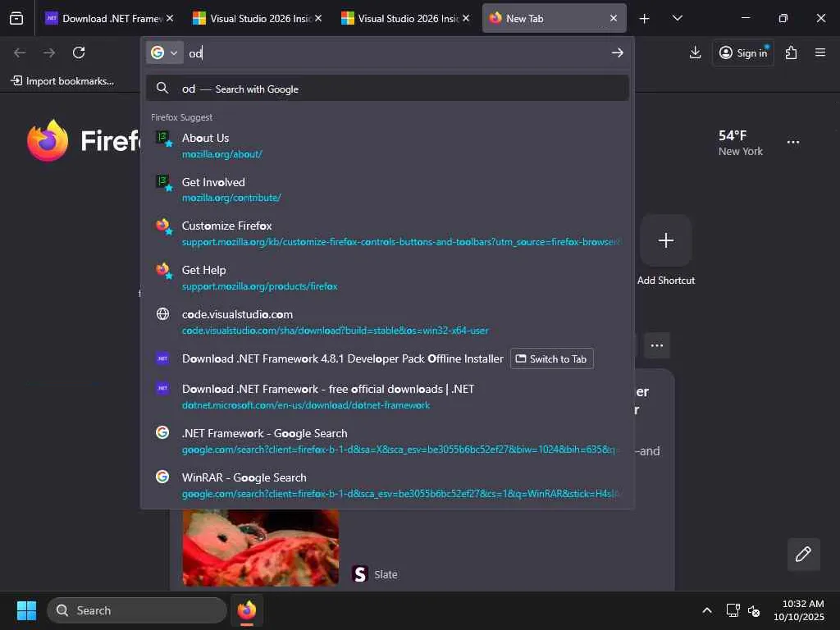Select 'Download .NET Framework - free official downloads' suggestion
The image size is (840, 630).
(x=387, y=396)
